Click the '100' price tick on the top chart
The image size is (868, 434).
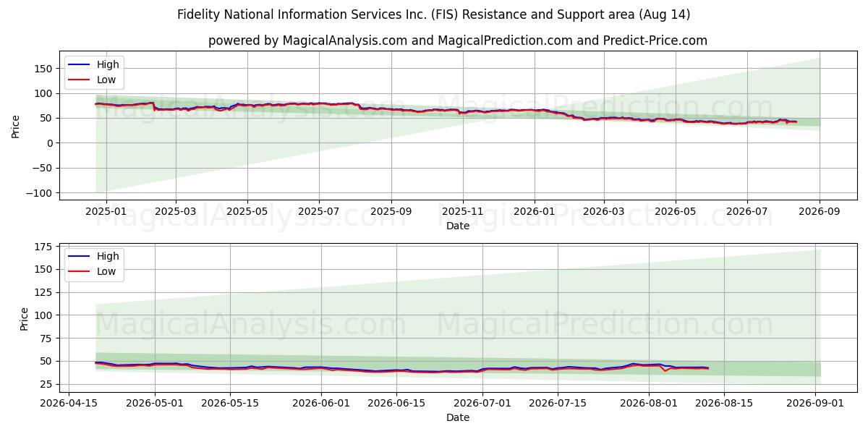(45, 93)
